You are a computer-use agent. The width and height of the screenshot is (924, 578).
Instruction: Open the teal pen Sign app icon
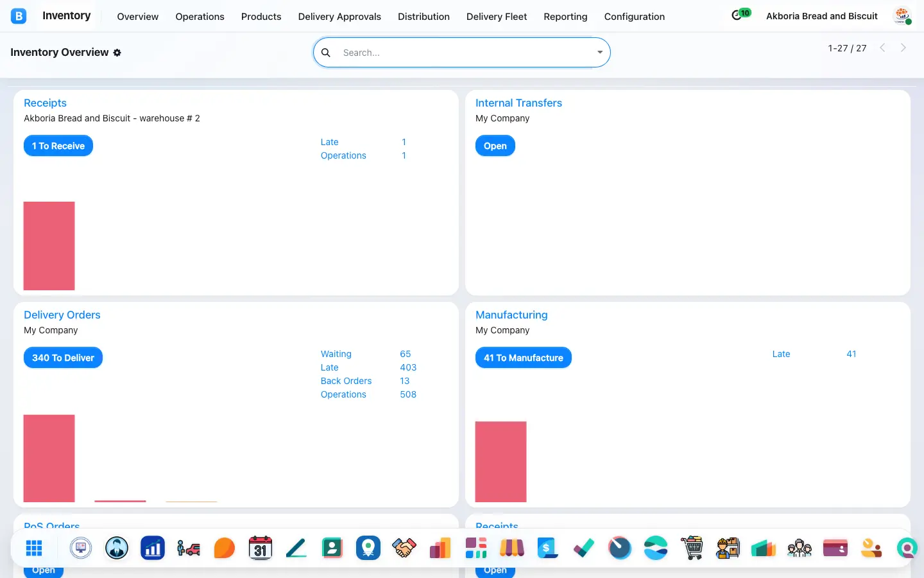click(x=296, y=548)
